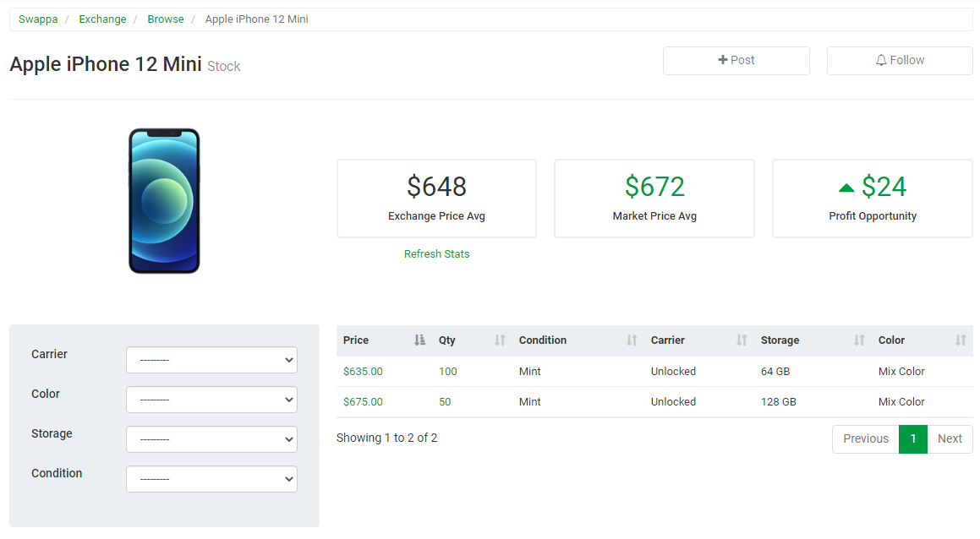Go to Swappa breadcrumb link
Viewport: 980px width, 539px height.
(x=38, y=19)
